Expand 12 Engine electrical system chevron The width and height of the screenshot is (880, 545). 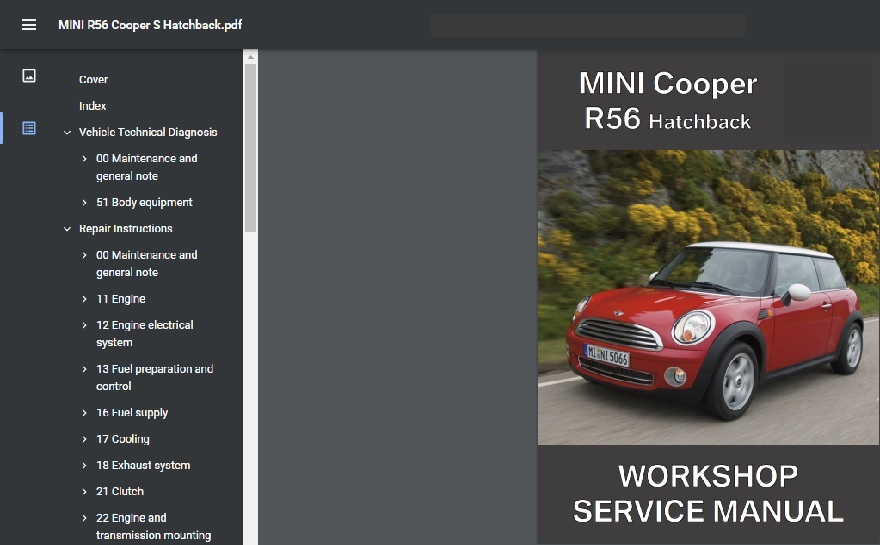[x=84, y=326]
